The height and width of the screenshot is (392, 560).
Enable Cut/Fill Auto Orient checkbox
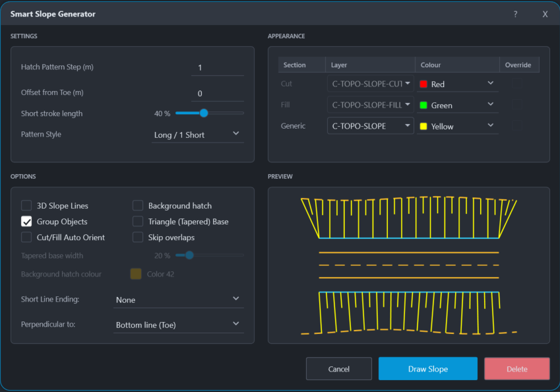(x=26, y=238)
